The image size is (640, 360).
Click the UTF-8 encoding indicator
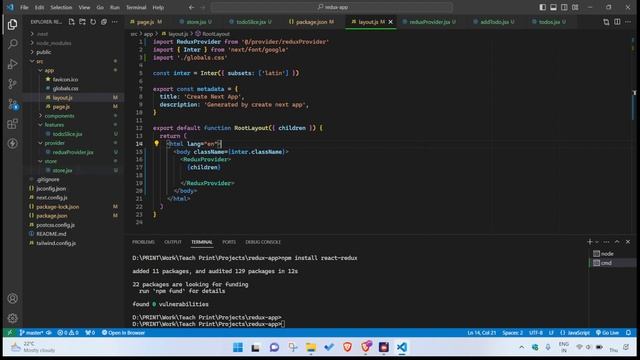[x=536, y=333]
